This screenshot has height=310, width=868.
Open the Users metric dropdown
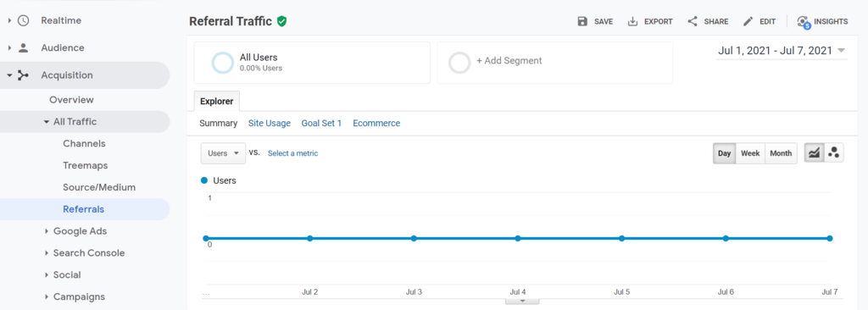223,153
